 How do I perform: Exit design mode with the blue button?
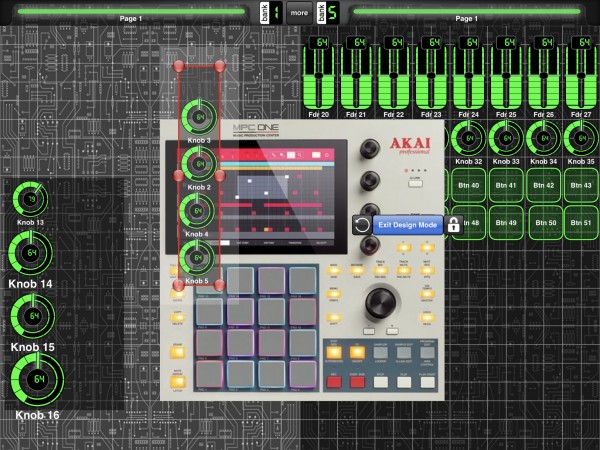pyautogui.click(x=408, y=225)
